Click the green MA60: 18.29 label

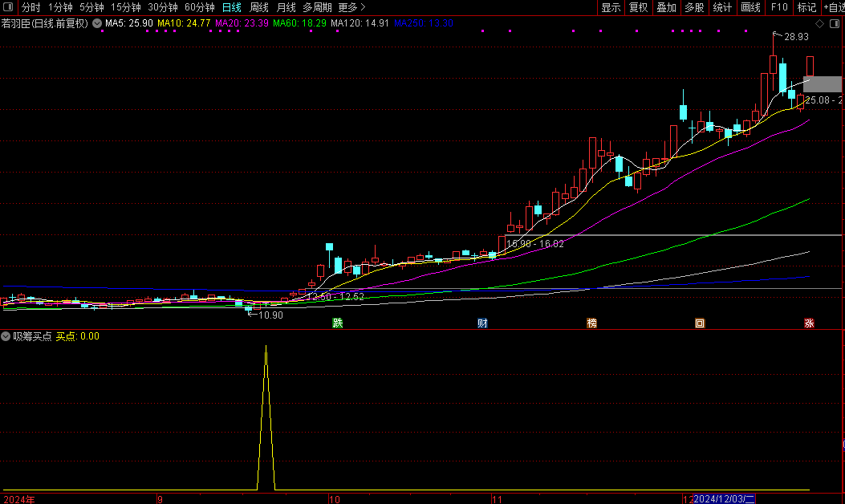pyautogui.click(x=299, y=23)
